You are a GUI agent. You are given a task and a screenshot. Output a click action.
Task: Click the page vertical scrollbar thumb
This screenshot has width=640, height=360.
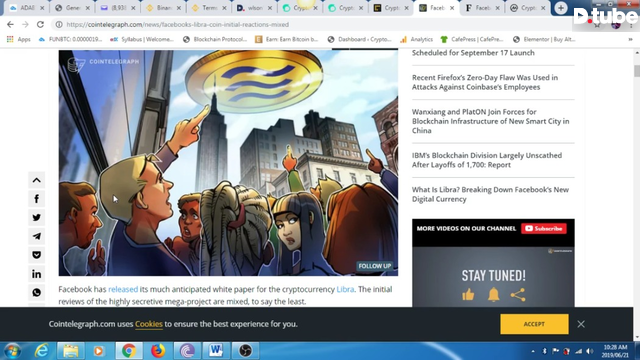coord(637,70)
